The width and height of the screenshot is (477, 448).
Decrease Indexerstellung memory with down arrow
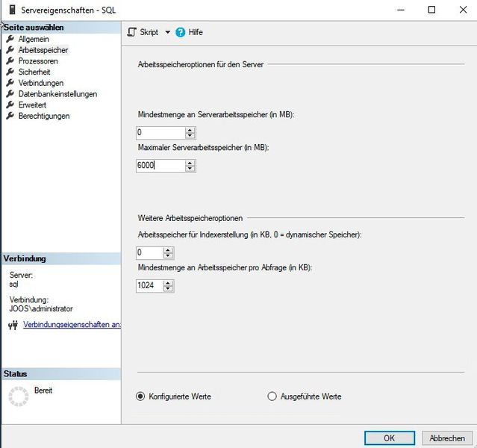[168, 255]
